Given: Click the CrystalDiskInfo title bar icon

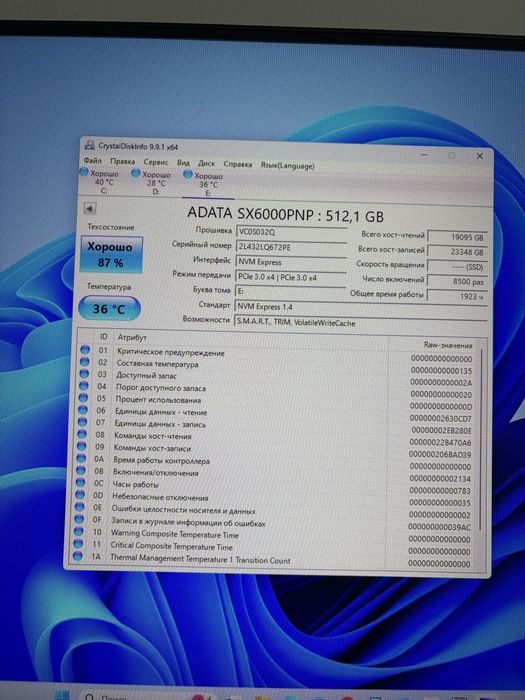Looking at the screenshot, I should (x=90, y=145).
